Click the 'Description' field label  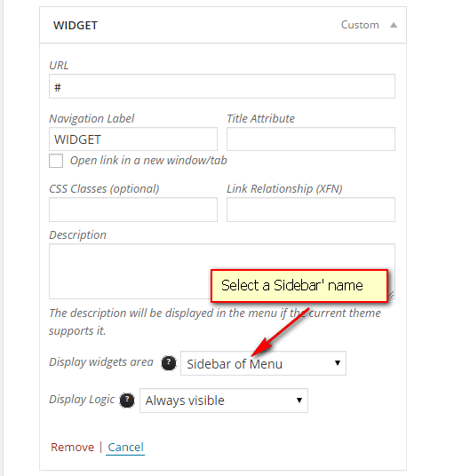coord(78,235)
